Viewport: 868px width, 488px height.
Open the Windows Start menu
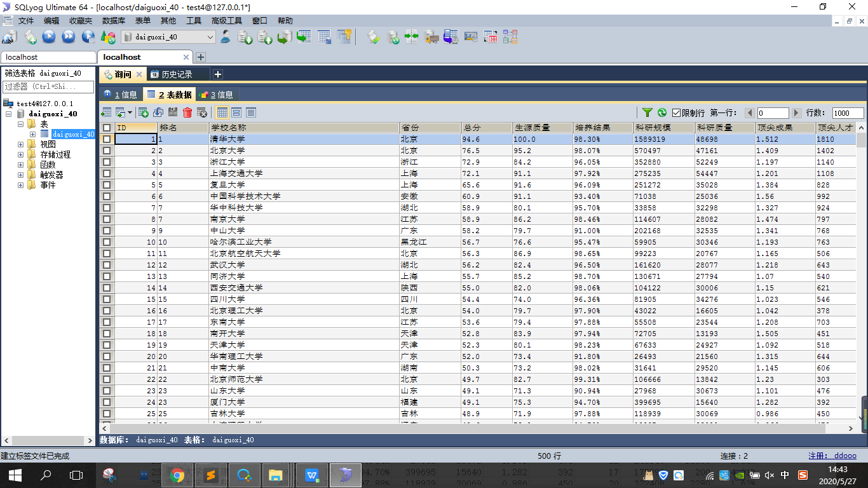point(15,475)
